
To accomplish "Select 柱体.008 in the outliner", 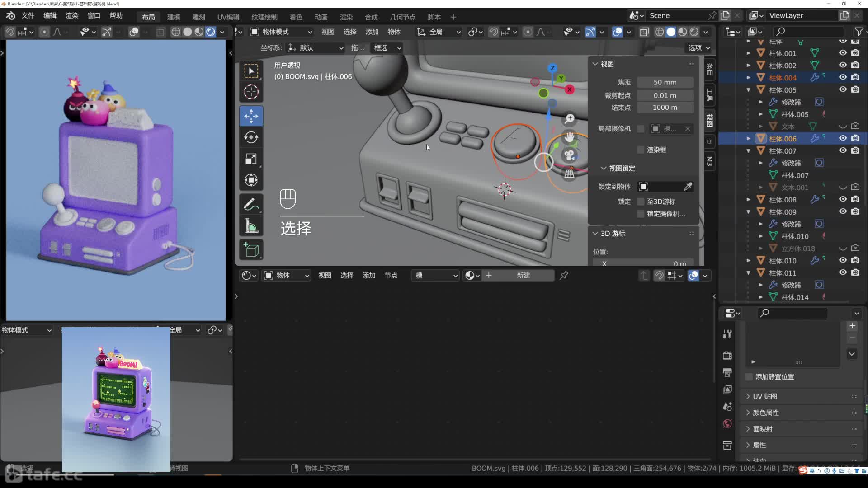I will click(783, 200).
